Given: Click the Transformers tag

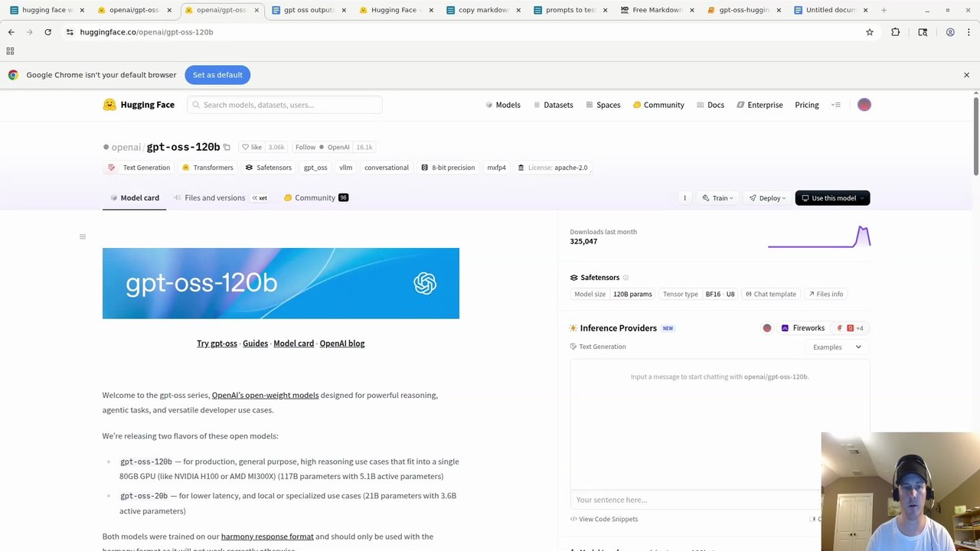Looking at the screenshot, I should [207, 168].
